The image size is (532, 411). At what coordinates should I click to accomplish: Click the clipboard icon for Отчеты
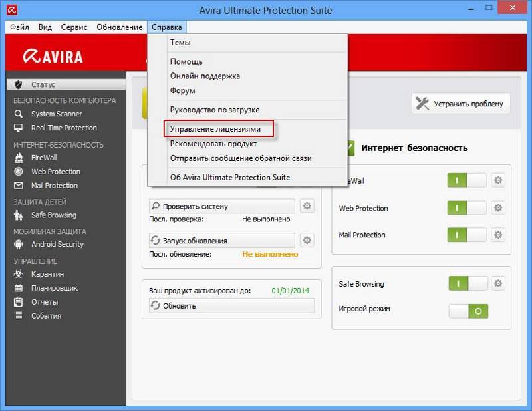(x=19, y=302)
